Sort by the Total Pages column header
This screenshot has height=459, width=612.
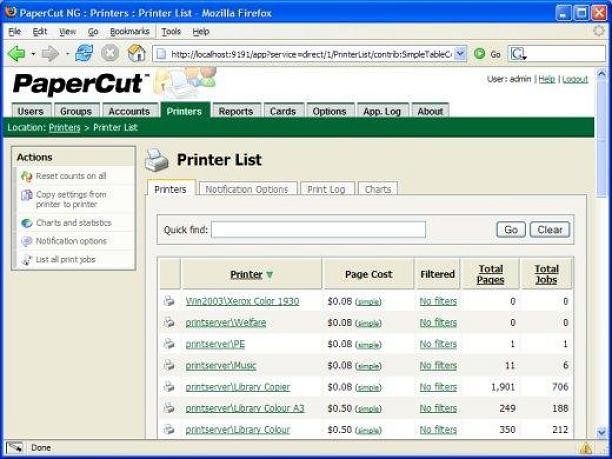point(491,274)
